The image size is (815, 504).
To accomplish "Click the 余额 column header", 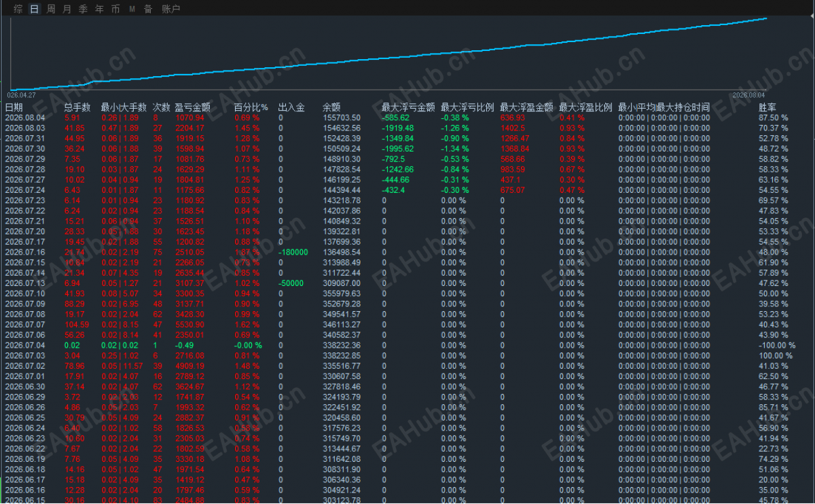I will [x=331, y=107].
